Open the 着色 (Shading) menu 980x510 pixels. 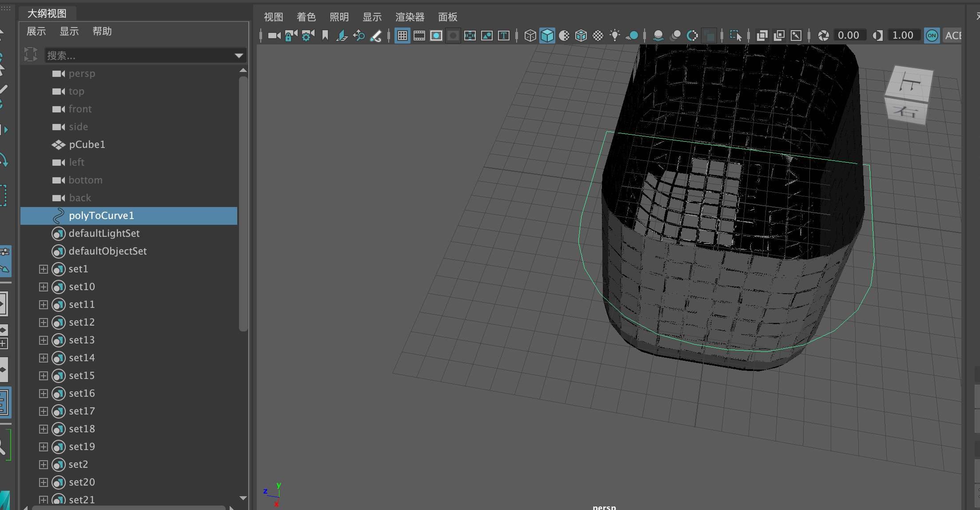point(306,17)
